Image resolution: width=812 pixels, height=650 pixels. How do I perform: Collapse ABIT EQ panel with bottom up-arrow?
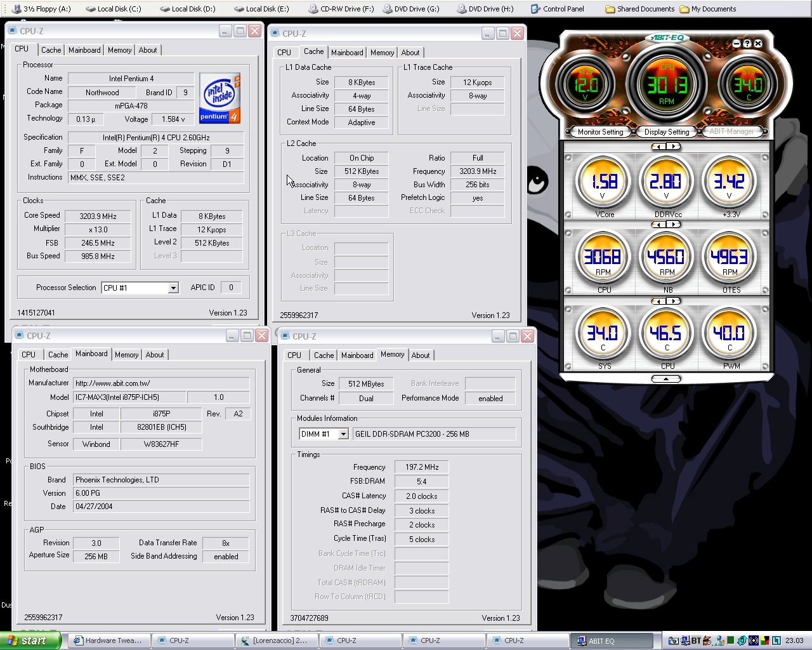pyautogui.click(x=666, y=379)
